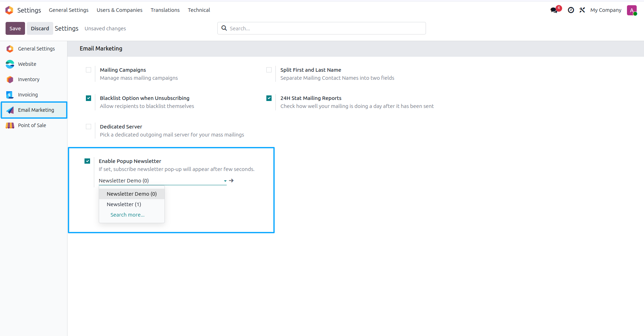The height and width of the screenshot is (336, 644).
Task: Select Point of Sale shop icon
Action: click(x=10, y=125)
